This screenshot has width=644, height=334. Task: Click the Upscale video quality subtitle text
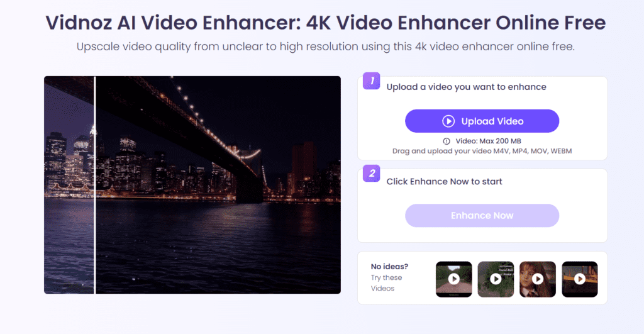click(325, 47)
